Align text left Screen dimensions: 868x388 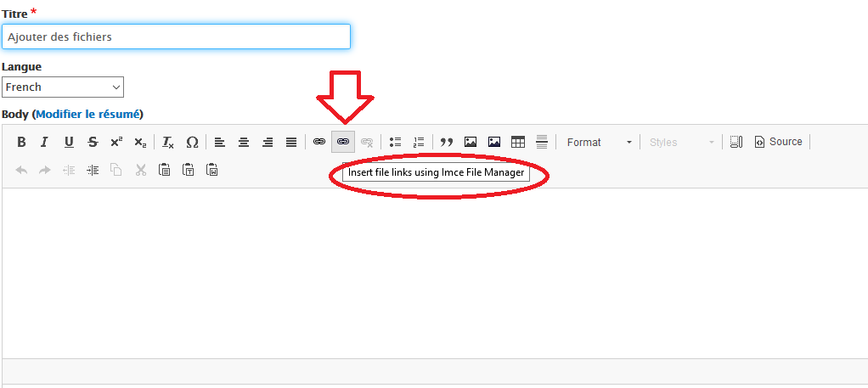(x=220, y=143)
